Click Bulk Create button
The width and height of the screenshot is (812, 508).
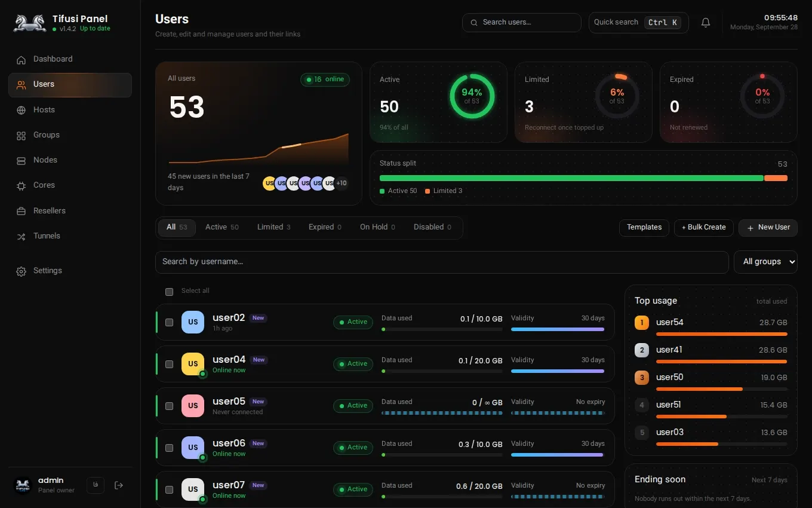(x=704, y=228)
